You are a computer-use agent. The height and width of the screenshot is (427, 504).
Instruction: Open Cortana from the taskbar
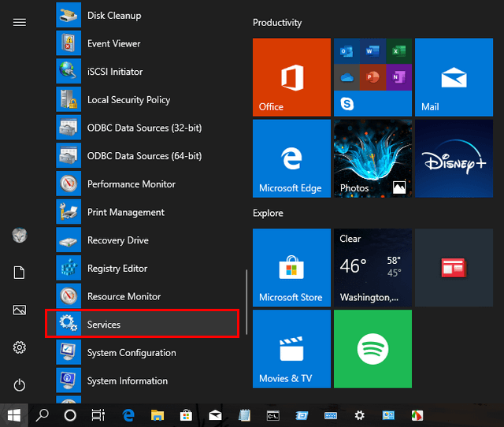click(70, 415)
